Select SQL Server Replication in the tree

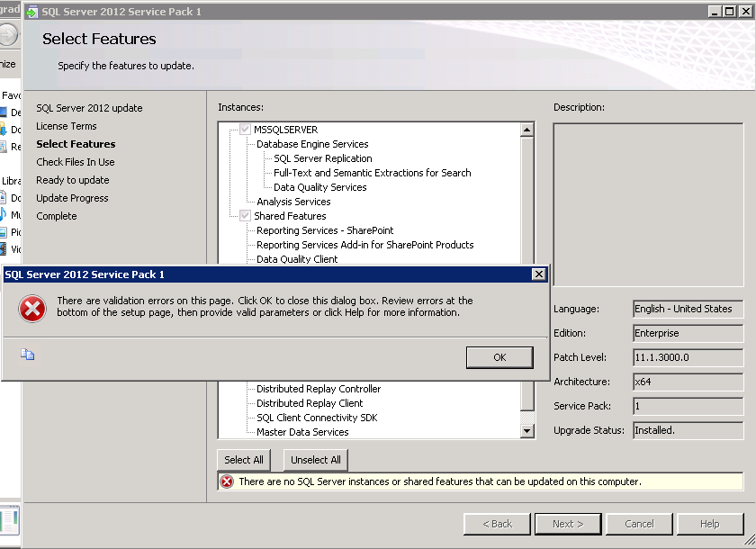(x=322, y=158)
